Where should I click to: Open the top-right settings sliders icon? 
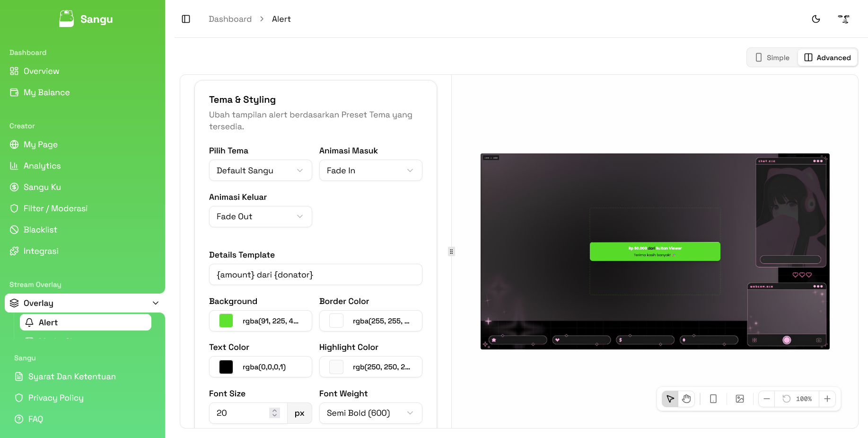[844, 19]
